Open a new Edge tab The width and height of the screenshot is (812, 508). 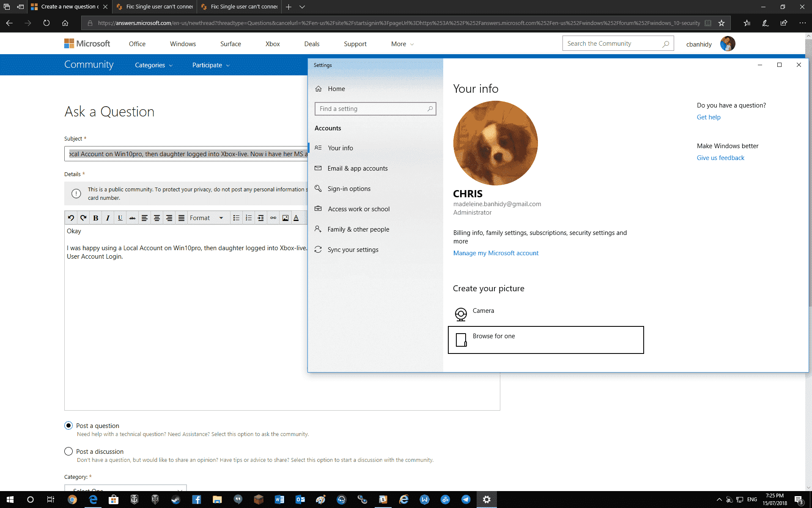[x=288, y=7]
